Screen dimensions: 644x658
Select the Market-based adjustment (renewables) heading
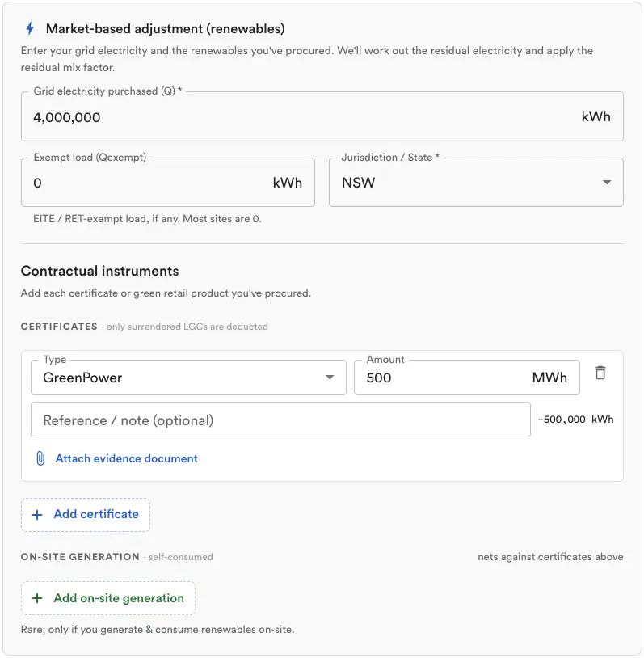click(x=166, y=28)
